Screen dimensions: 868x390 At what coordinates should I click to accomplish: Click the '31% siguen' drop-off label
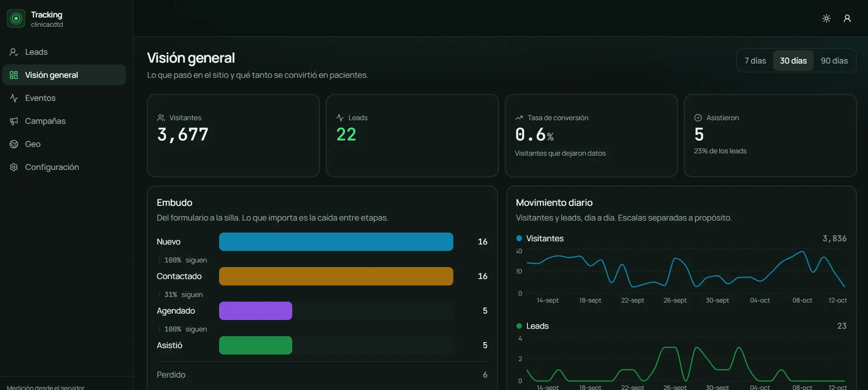click(184, 295)
